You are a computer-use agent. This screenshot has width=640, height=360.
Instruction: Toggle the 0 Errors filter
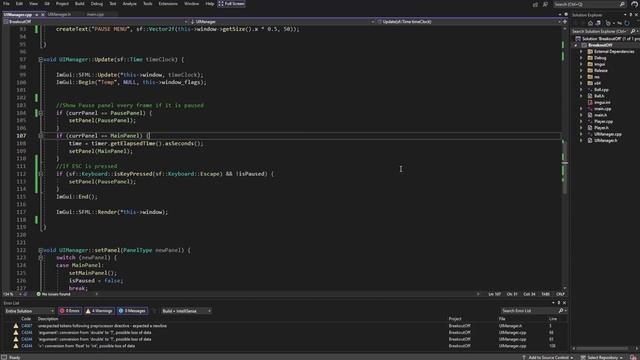70,311
